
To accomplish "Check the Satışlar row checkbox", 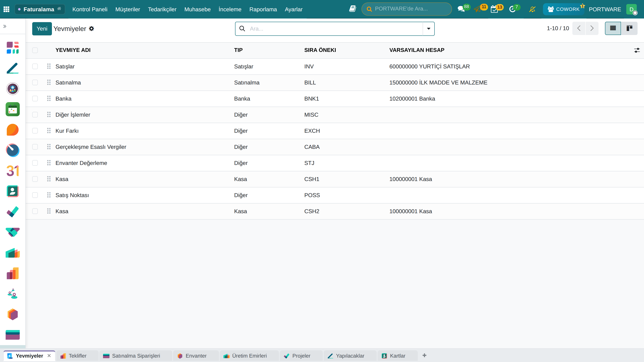I will click(x=35, y=66).
